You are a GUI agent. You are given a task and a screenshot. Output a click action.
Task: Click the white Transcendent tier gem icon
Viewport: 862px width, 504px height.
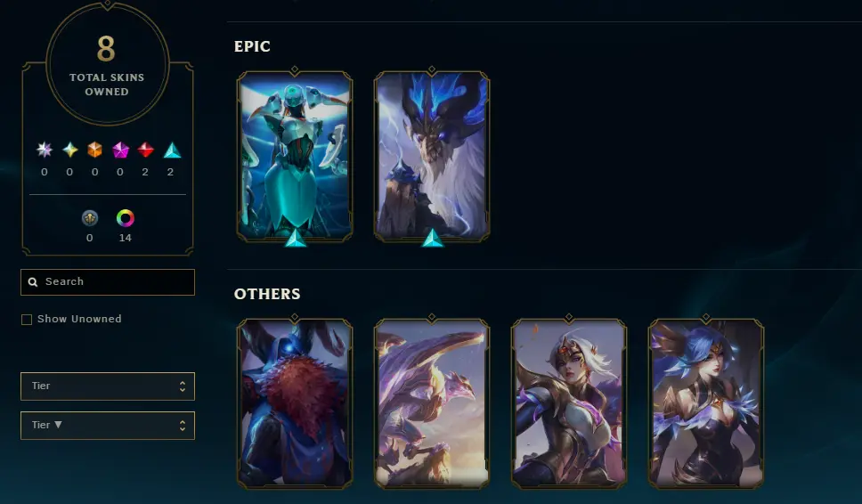[44, 150]
